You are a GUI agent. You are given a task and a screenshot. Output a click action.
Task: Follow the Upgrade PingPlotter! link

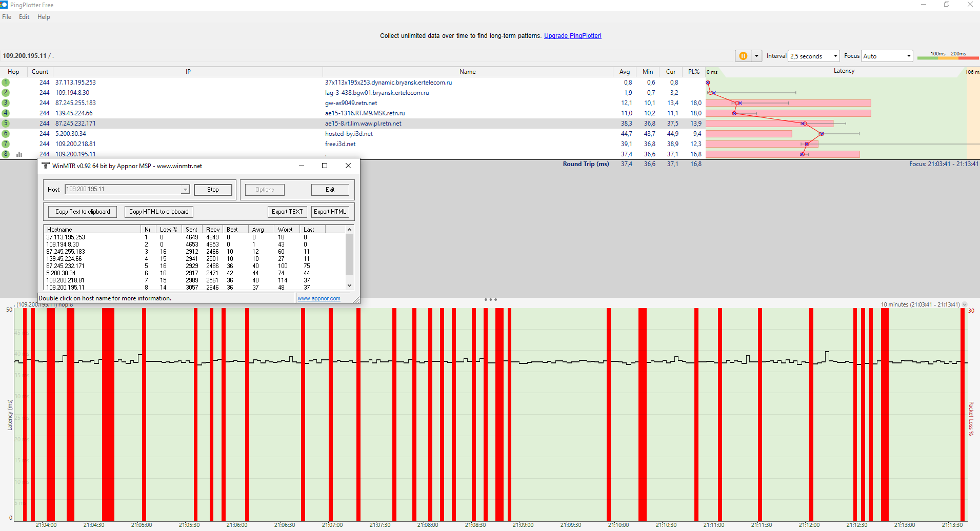572,36
